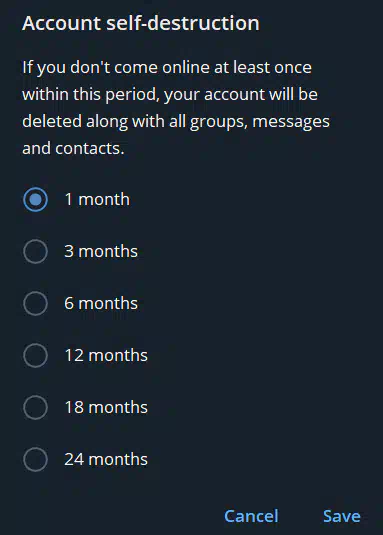Click the "6 months" label text
383x535 pixels.
101,303
